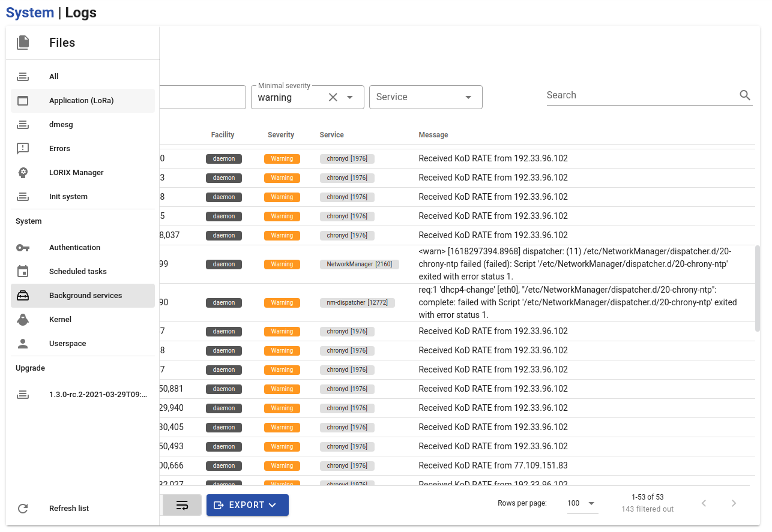The image size is (772, 532).
Task: Clear the Minimal severity warning selection
Action: [x=333, y=97]
